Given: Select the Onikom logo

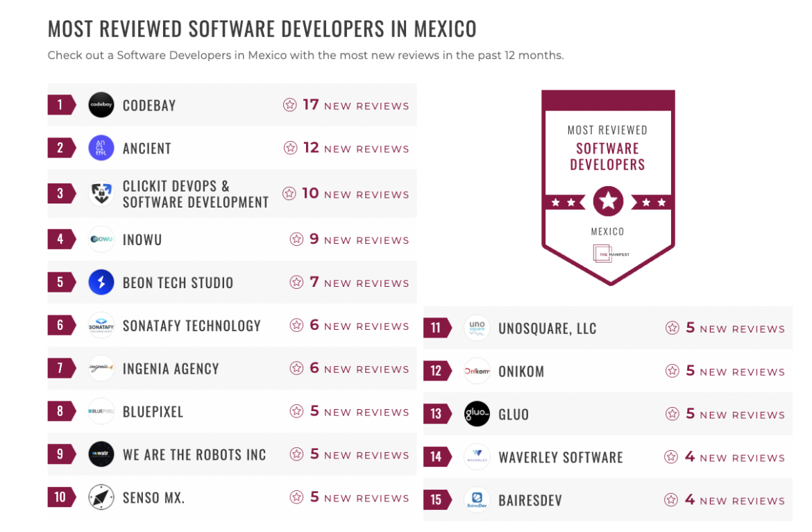Looking at the screenshot, I should [477, 371].
